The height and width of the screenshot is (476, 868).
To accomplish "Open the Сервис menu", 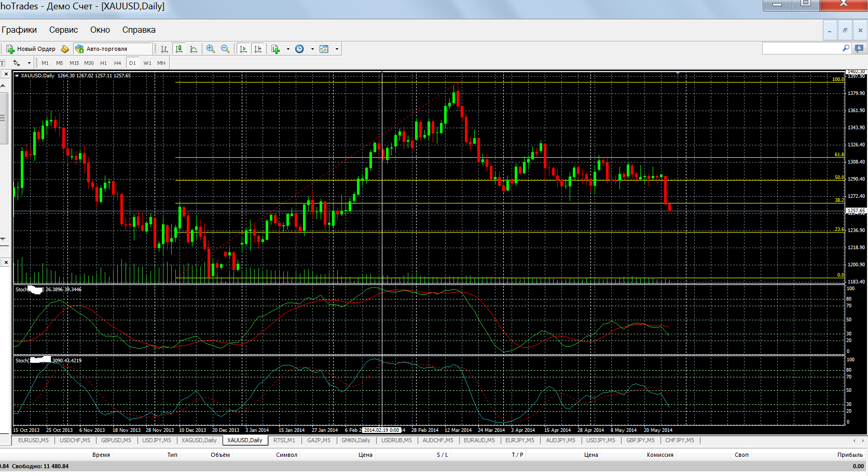I will click(x=63, y=30).
